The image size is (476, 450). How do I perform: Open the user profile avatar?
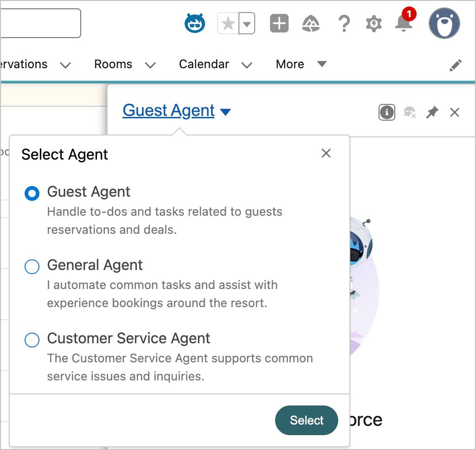click(444, 23)
